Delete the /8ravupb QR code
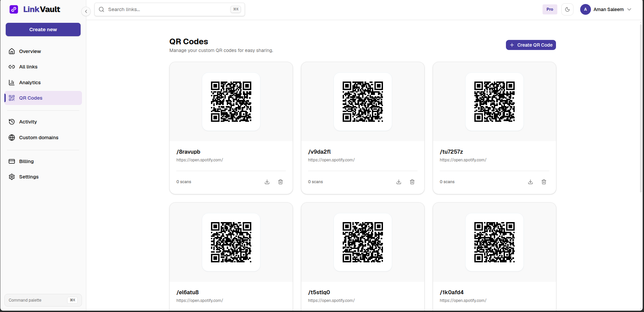This screenshot has height=312, width=644. tap(281, 182)
